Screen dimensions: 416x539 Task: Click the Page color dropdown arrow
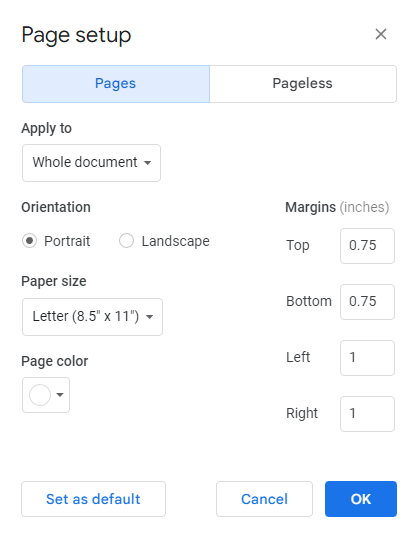[60, 395]
